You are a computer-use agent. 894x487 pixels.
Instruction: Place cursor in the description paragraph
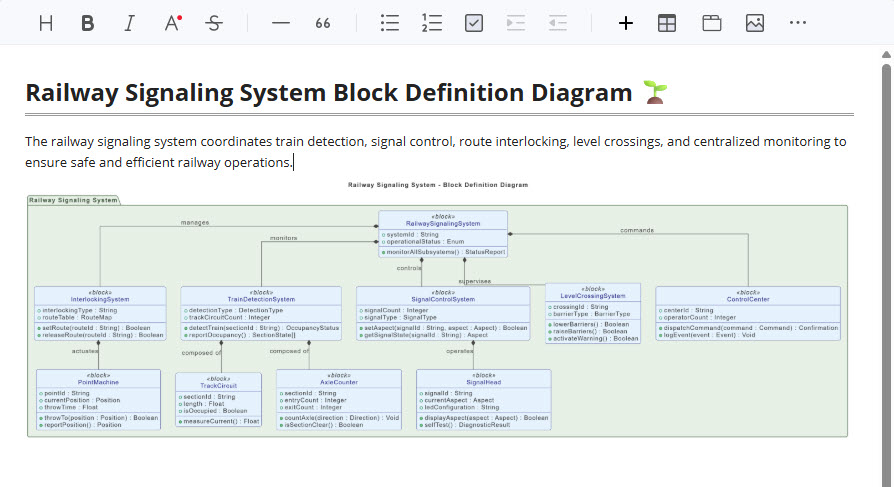436,152
